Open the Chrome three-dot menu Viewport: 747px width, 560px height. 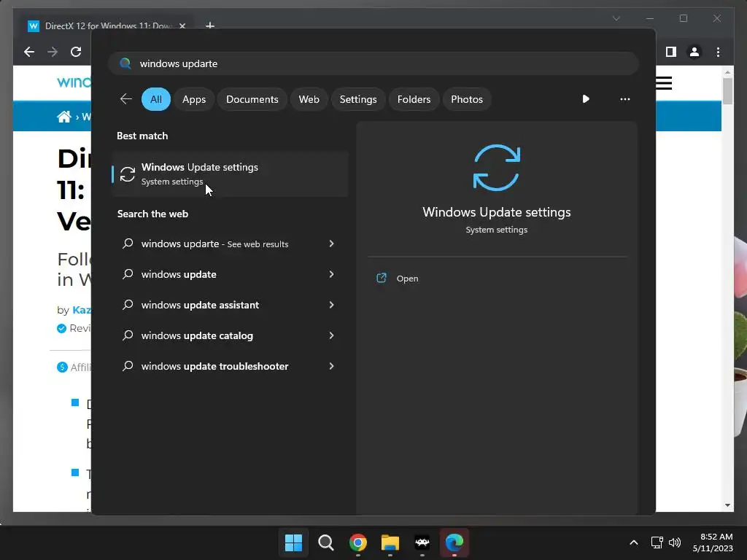click(718, 52)
